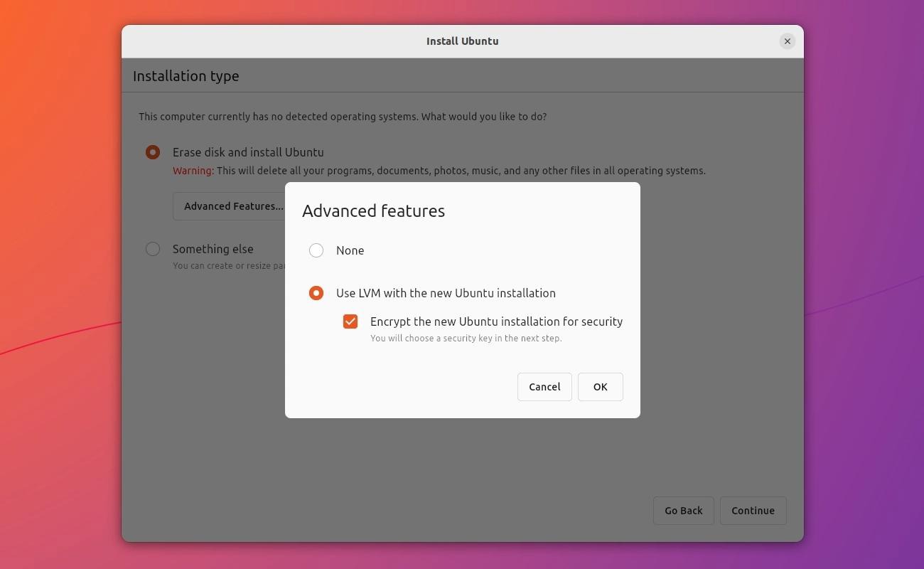The width and height of the screenshot is (924, 569).
Task: Confirm Advanced features with OK
Action: click(600, 387)
